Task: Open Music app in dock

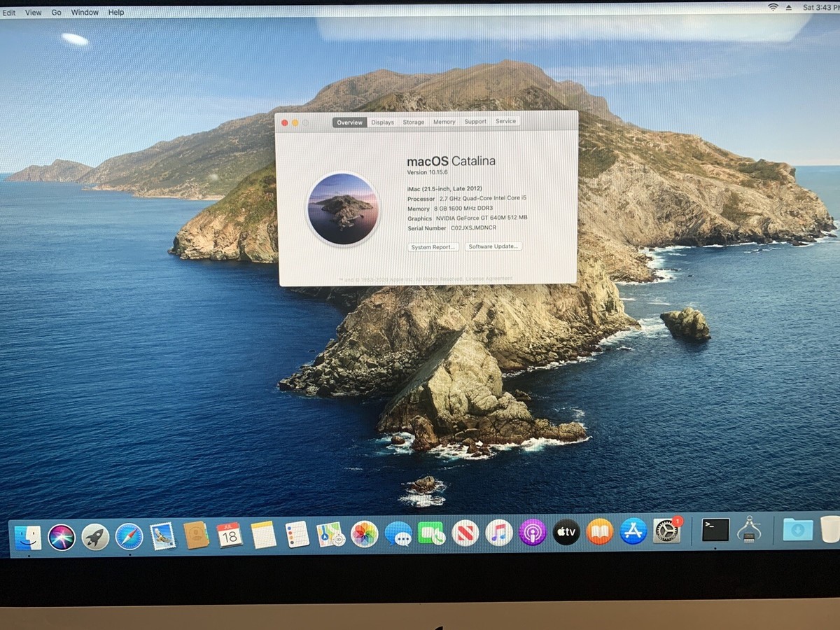Action: click(x=499, y=533)
